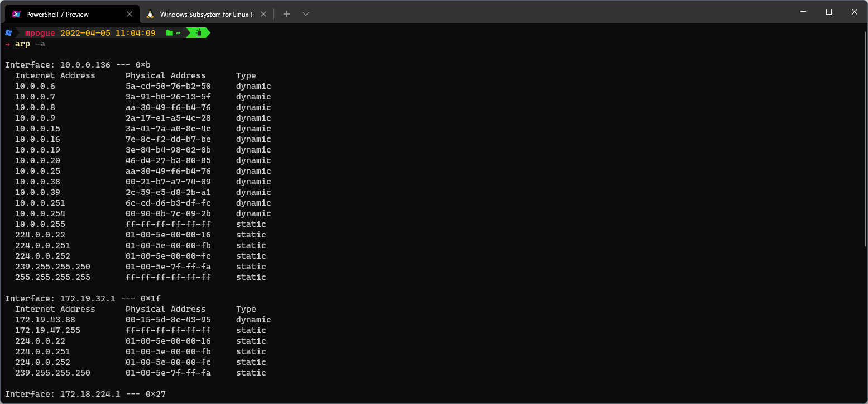Click MAC address 2a-17-e1-a5-4c-28
868x404 pixels.
pos(168,118)
